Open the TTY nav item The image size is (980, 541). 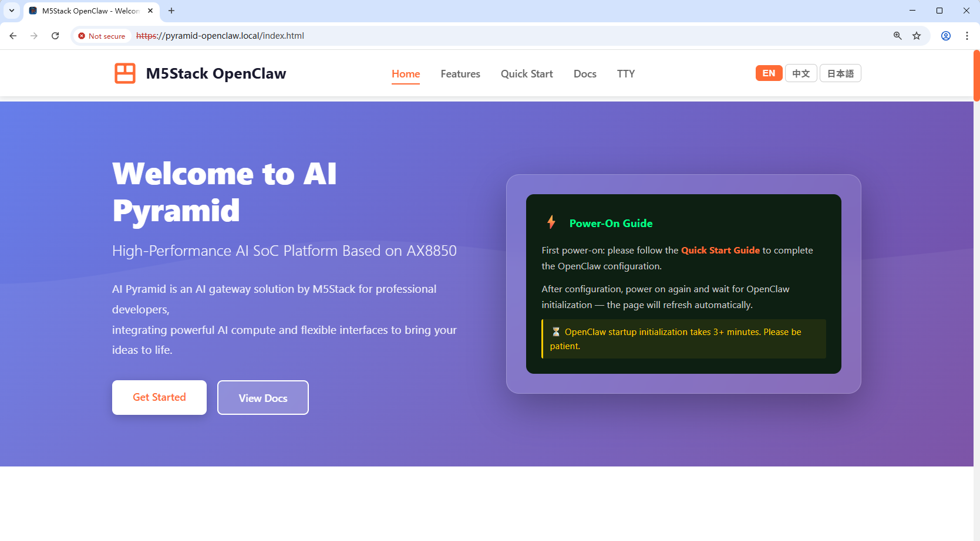click(x=626, y=74)
